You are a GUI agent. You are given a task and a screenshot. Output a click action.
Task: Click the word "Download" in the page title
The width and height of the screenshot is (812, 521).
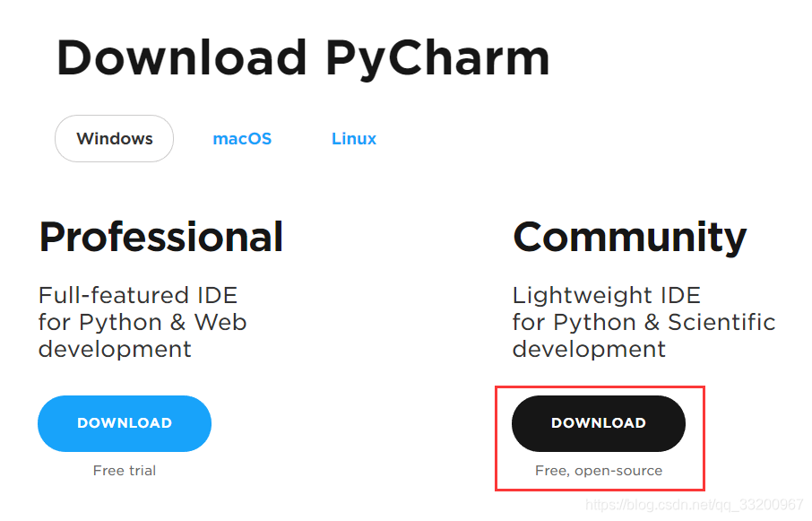pos(183,58)
